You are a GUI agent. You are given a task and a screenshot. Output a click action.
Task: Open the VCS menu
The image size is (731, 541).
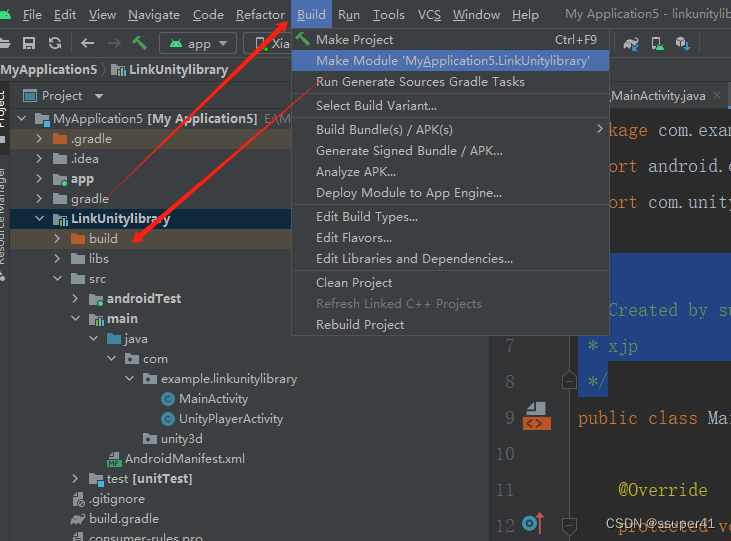pos(429,15)
